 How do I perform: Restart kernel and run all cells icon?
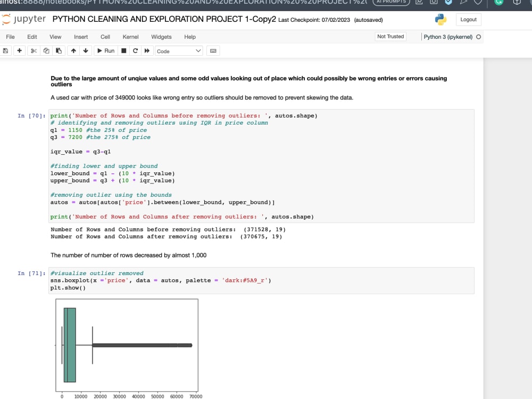click(x=147, y=51)
